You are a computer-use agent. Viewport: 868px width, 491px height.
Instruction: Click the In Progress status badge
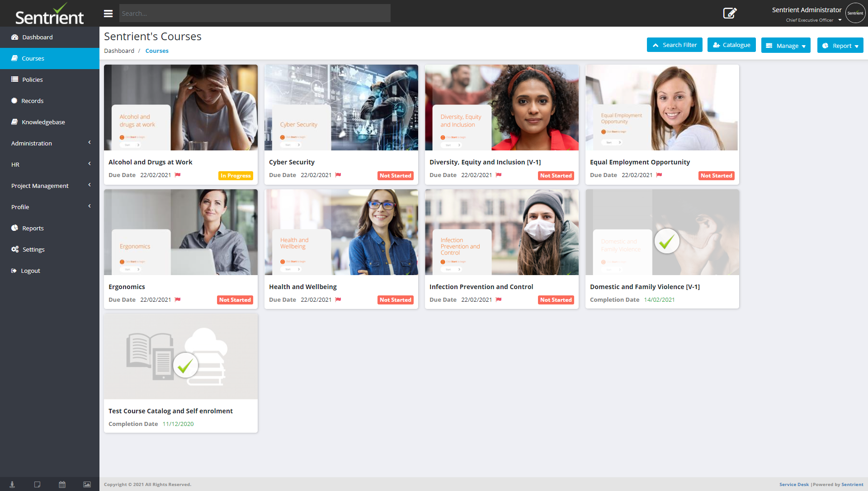pyautogui.click(x=236, y=176)
